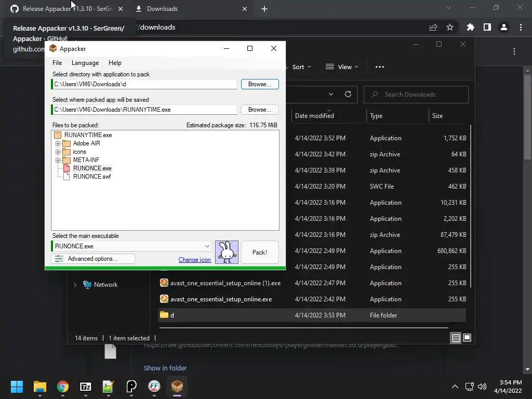Close the Downloads Chrome tab
The width and height of the screenshot is (532, 399).
(245, 9)
